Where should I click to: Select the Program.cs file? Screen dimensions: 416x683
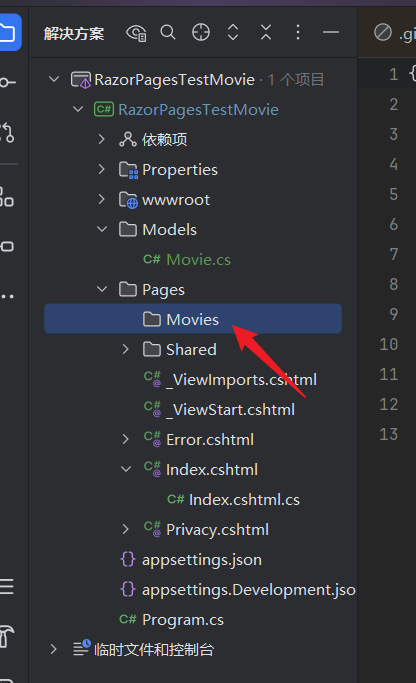(x=172, y=620)
